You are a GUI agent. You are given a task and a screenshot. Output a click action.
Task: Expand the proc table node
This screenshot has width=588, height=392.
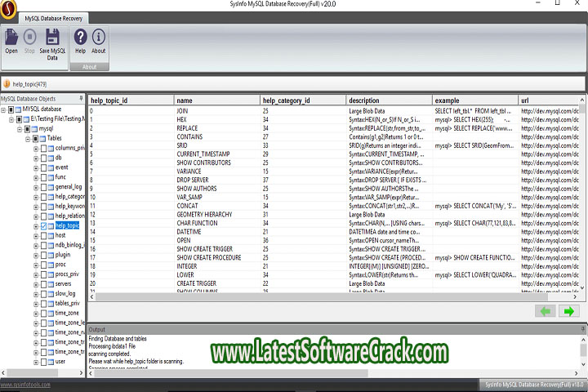point(36,265)
